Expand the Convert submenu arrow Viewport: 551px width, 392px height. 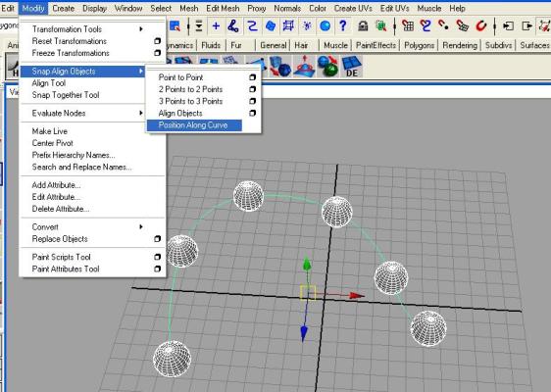[141, 226]
